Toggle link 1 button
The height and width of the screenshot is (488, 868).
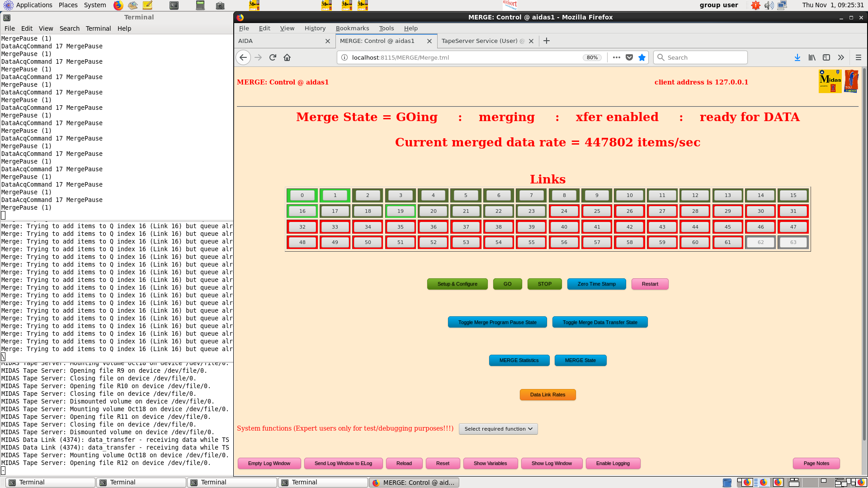[335, 196]
